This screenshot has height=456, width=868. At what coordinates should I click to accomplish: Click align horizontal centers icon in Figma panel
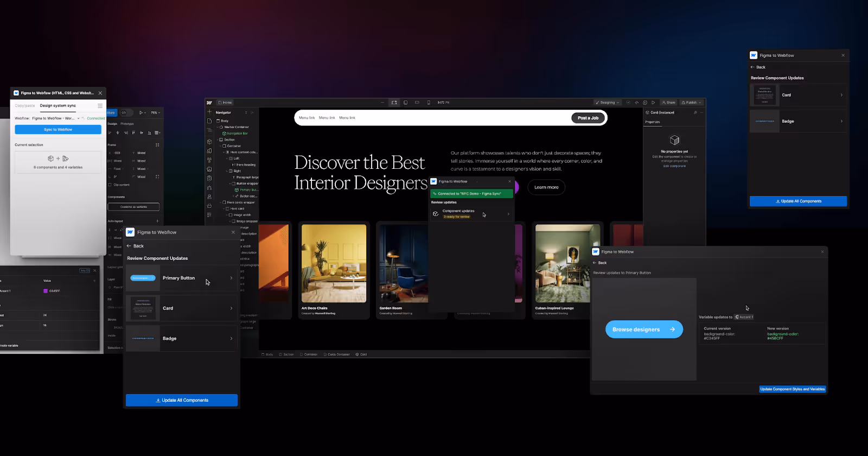118,132
